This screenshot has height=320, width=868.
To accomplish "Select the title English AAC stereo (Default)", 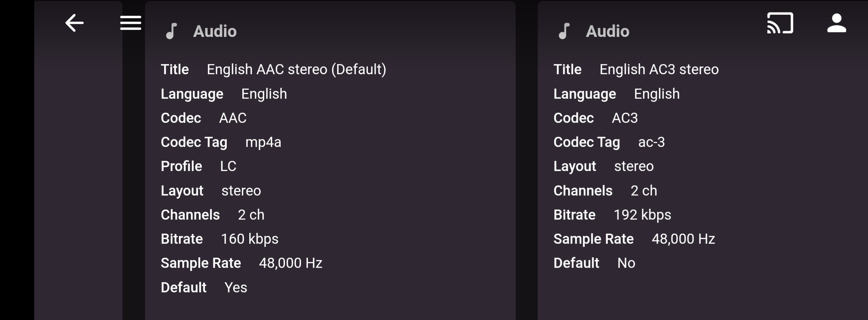I will tap(296, 69).
